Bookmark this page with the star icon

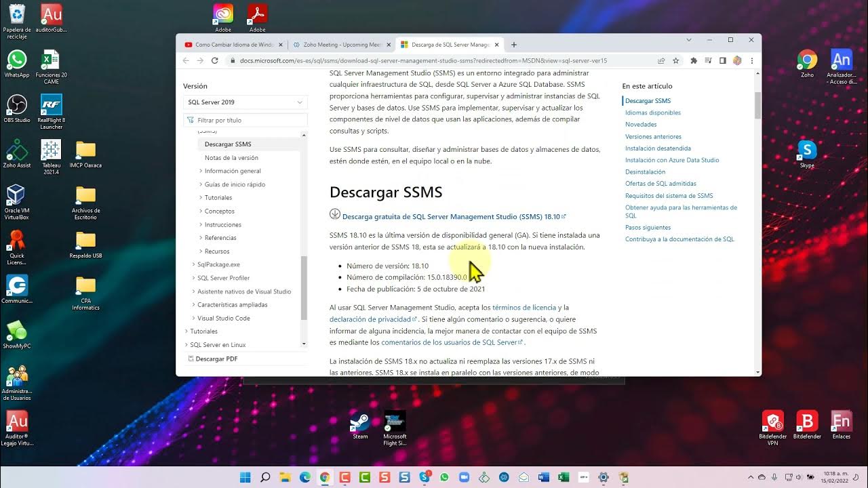click(676, 60)
